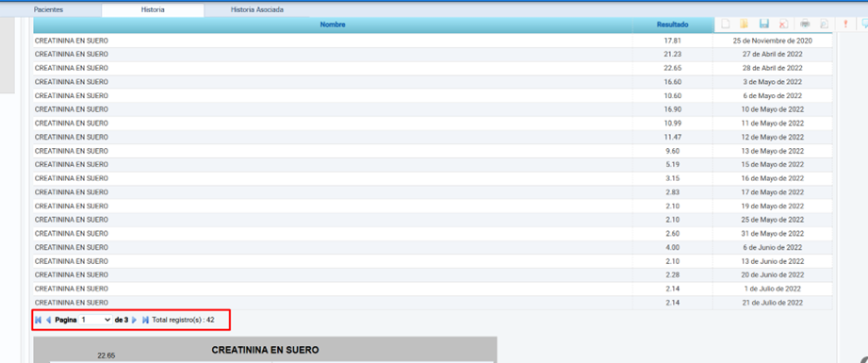Select the row dated 28 de Abril de 2022
This screenshot has height=363, width=868.
pos(433,68)
